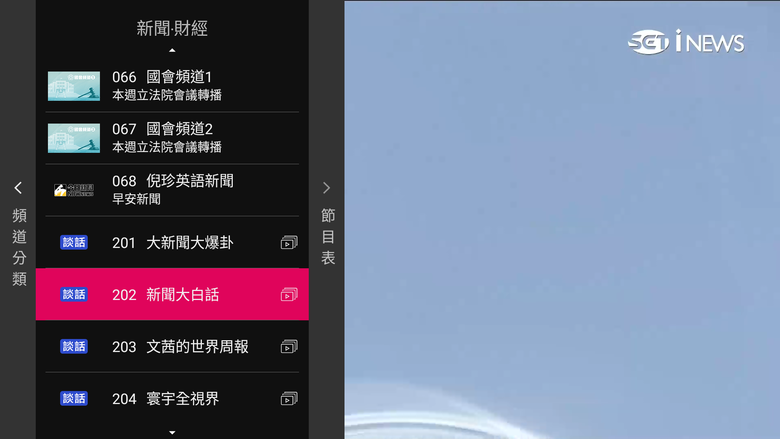Expand 節目表 panel with right chevron
The height and width of the screenshot is (439, 780).
point(326,188)
